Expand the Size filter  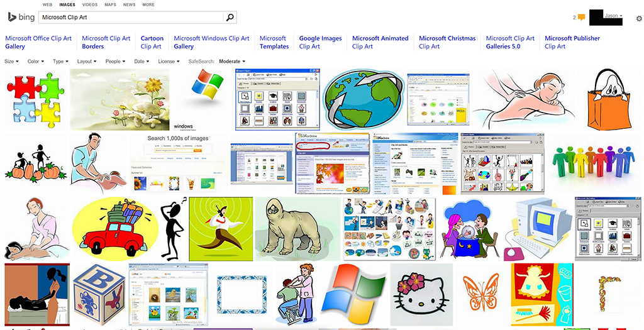coord(11,61)
